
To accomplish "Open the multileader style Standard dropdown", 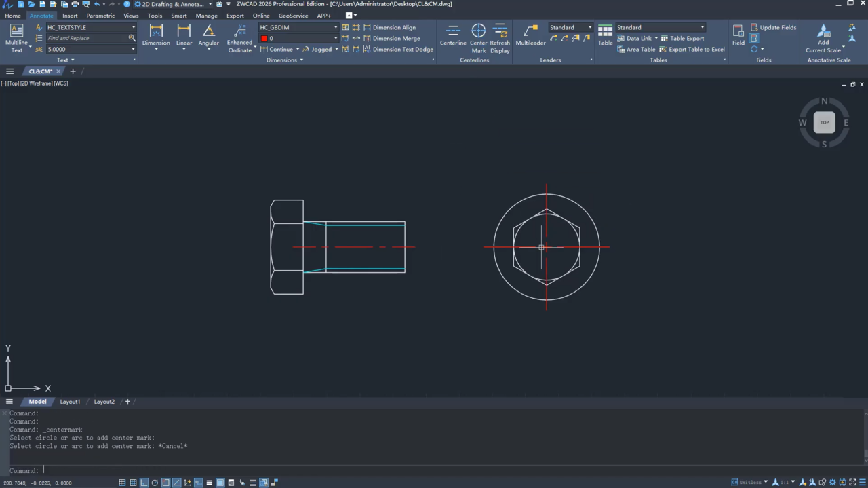I will (589, 28).
